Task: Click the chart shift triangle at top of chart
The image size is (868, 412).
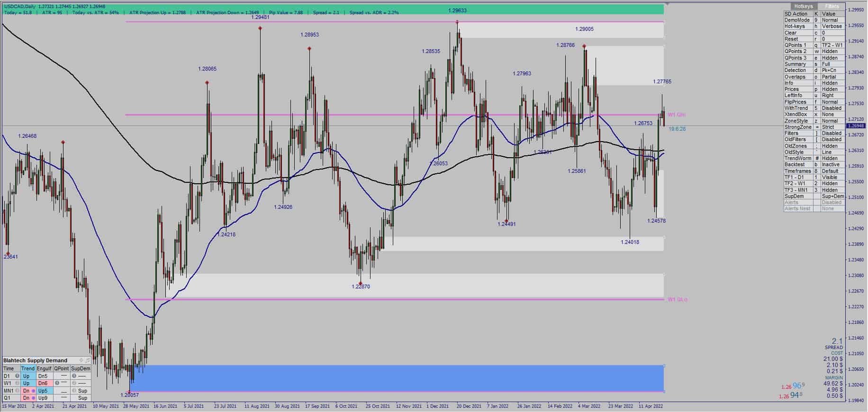Action: pyautogui.click(x=667, y=3)
